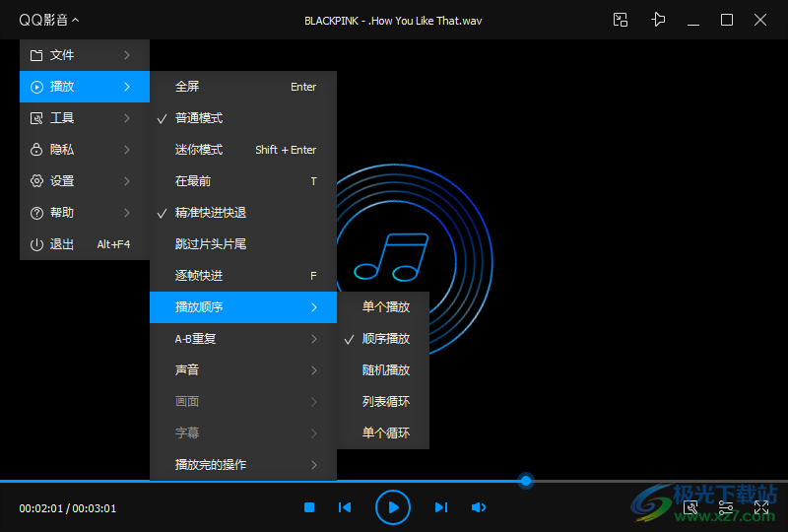788x532 pixels.
Task: Click the music note album art
Action: [391, 257]
